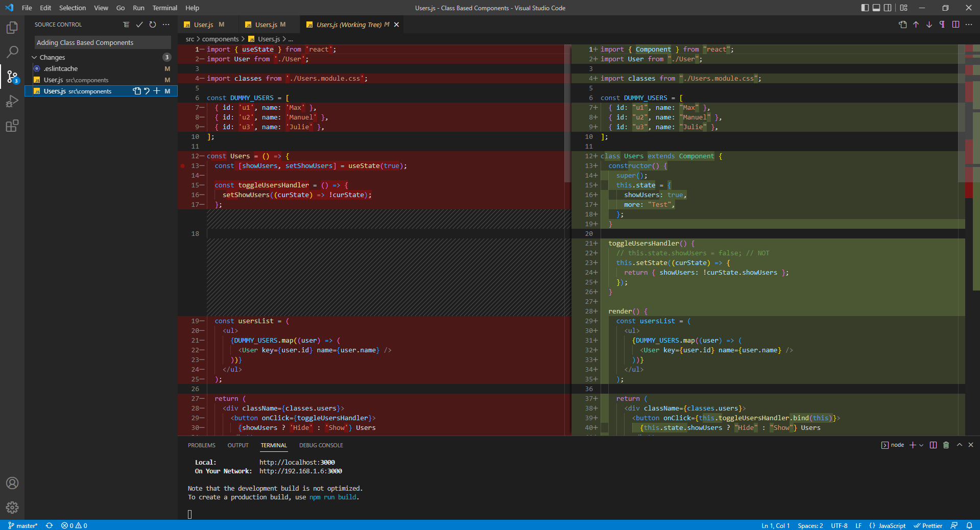Screen dimensions: 980x530
Task: Change end of line sequence LF
Action: (858, 525)
